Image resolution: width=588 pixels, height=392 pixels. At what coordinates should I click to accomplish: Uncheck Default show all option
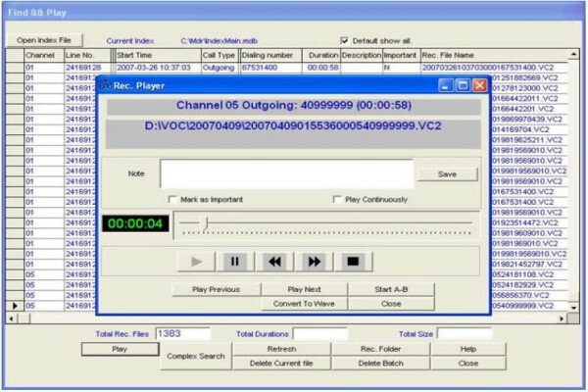tap(344, 40)
